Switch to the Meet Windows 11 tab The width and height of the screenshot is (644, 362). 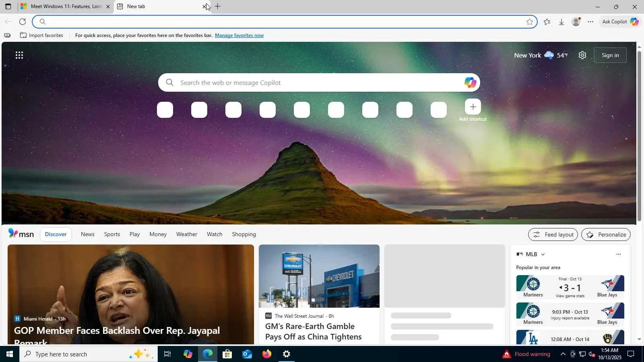[66, 6]
